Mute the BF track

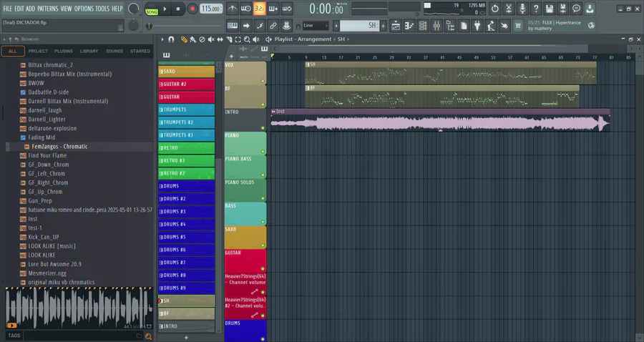pyautogui.click(x=263, y=104)
